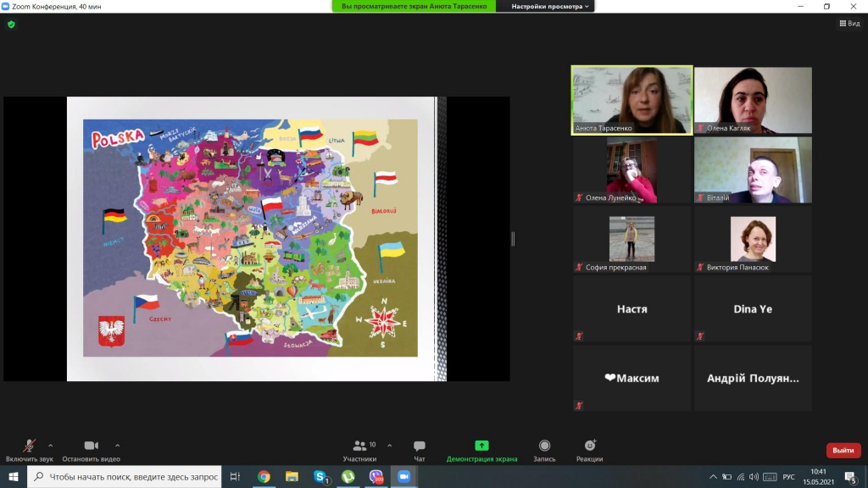The height and width of the screenshot is (488, 868).
Task: Select the Андрій Полуян participant tile
Action: (x=753, y=379)
